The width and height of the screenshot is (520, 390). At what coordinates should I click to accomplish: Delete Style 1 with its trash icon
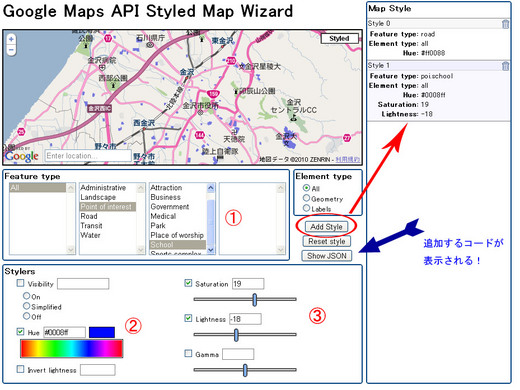[505, 66]
